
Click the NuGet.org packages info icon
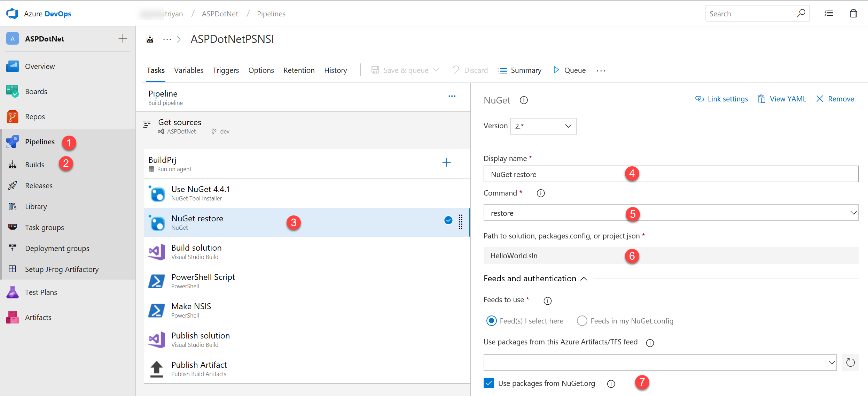click(611, 384)
